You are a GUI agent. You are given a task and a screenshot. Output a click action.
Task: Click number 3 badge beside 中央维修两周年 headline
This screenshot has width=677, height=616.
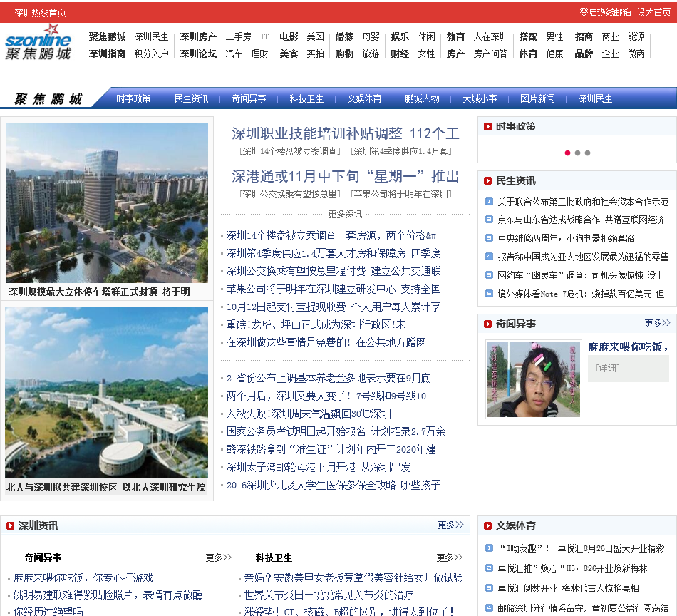pos(489,237)
